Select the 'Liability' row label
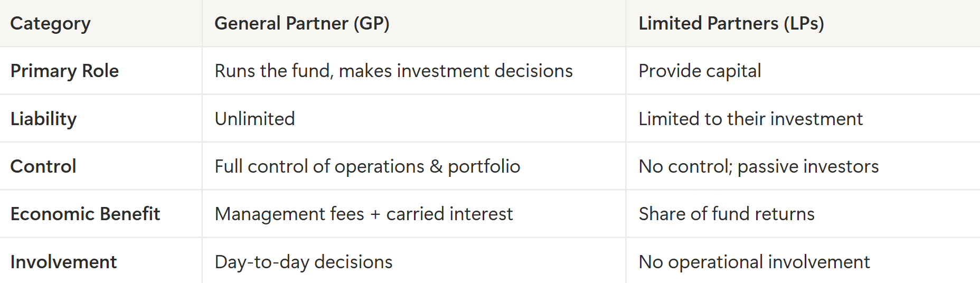980x283 pixels. [x=43, y=119]
